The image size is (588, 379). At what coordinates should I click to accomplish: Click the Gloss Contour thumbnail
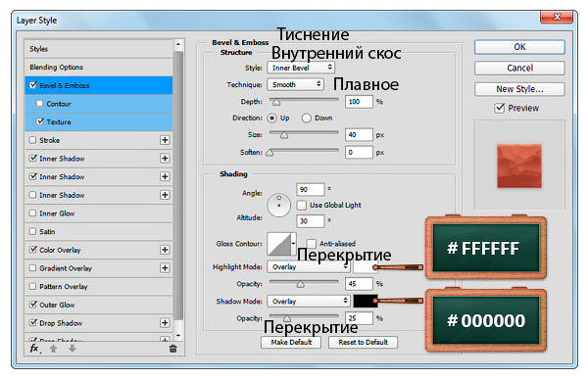279,244
